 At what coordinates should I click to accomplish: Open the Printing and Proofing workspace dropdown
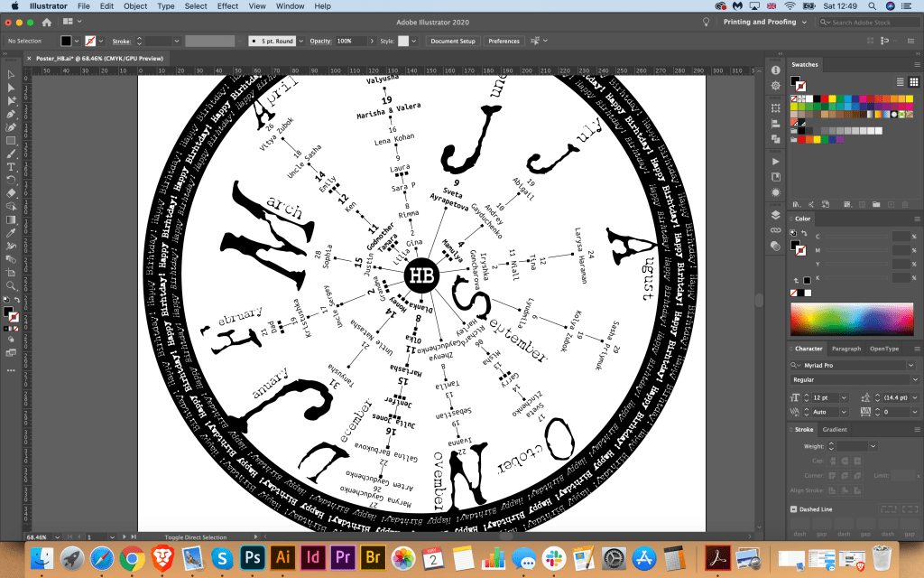[764, 22]
